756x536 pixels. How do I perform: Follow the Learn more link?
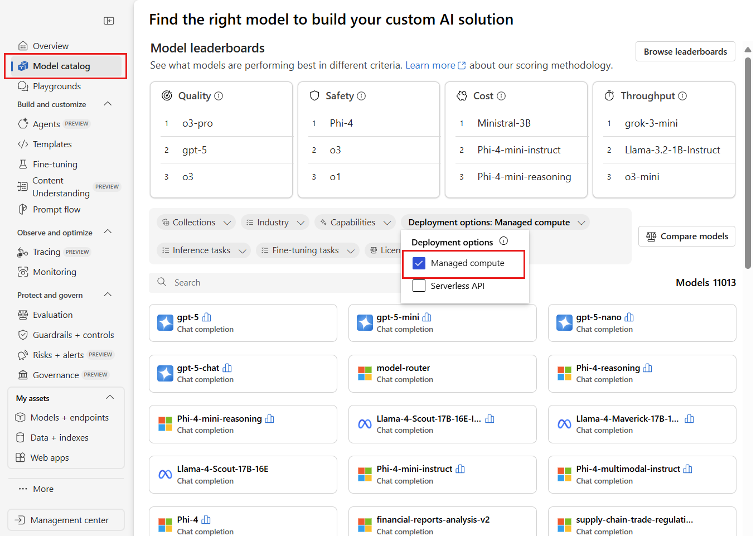[x=435, y=65]
